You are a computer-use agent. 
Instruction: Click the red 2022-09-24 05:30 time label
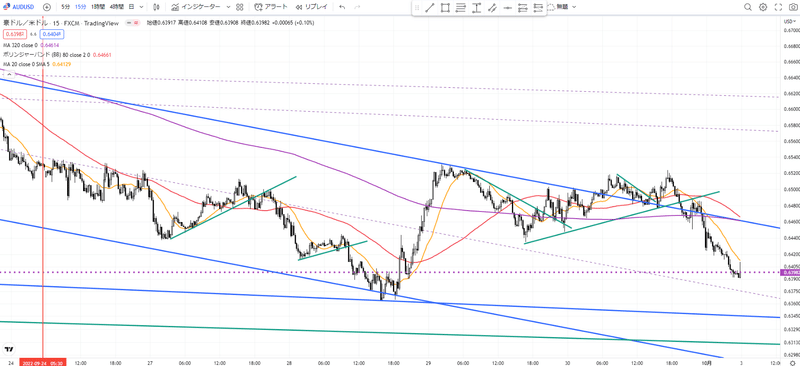coord(42,363)
